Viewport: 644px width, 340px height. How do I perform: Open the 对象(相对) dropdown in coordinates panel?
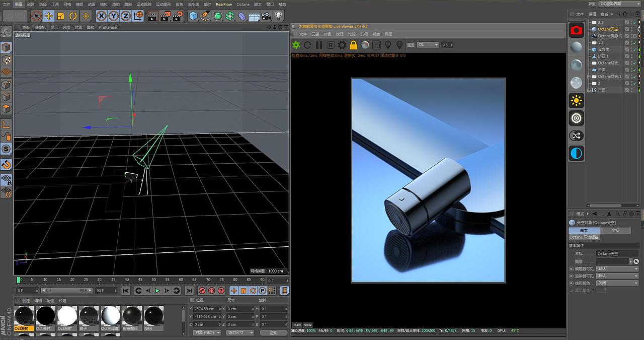[x=206, y=332]
